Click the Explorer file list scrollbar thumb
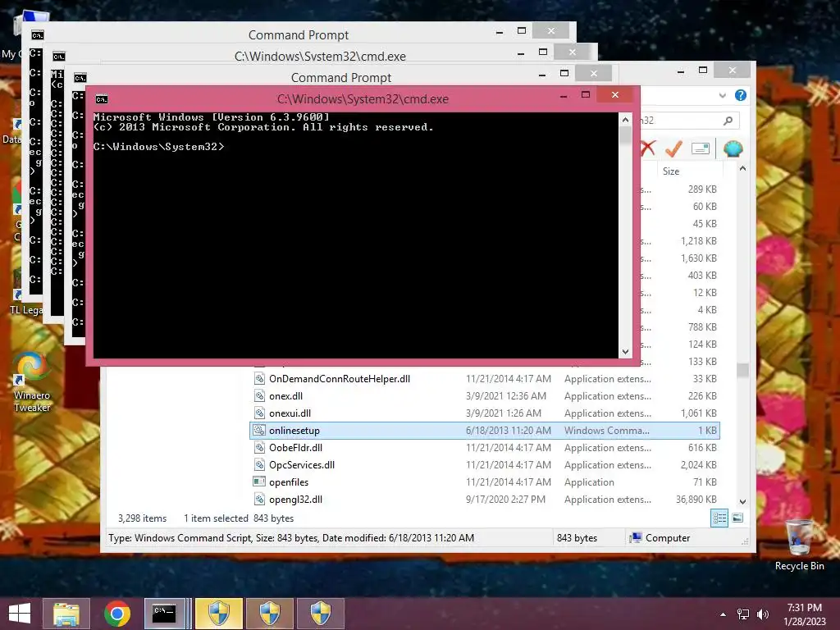Viewport: 840px width, 630px height. [742, 370]
